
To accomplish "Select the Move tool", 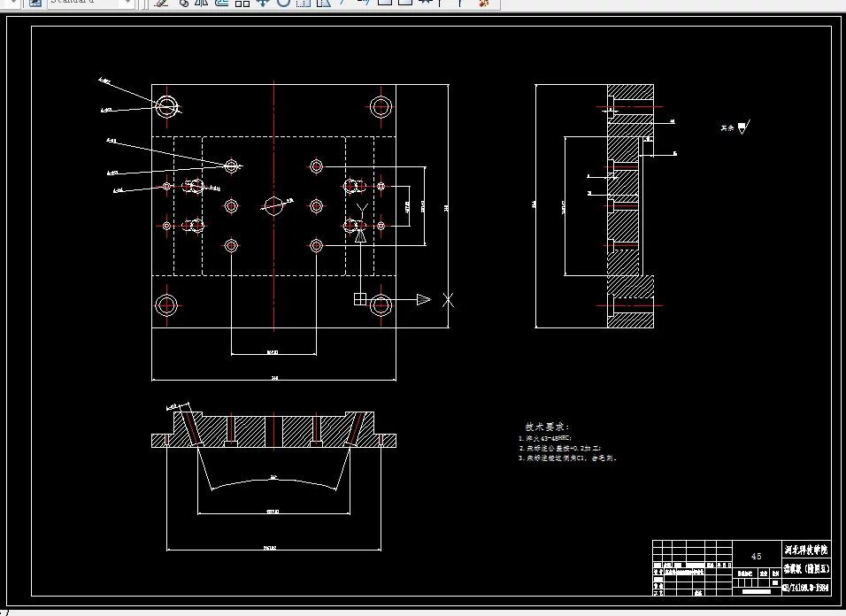I will tap(263, 2).
